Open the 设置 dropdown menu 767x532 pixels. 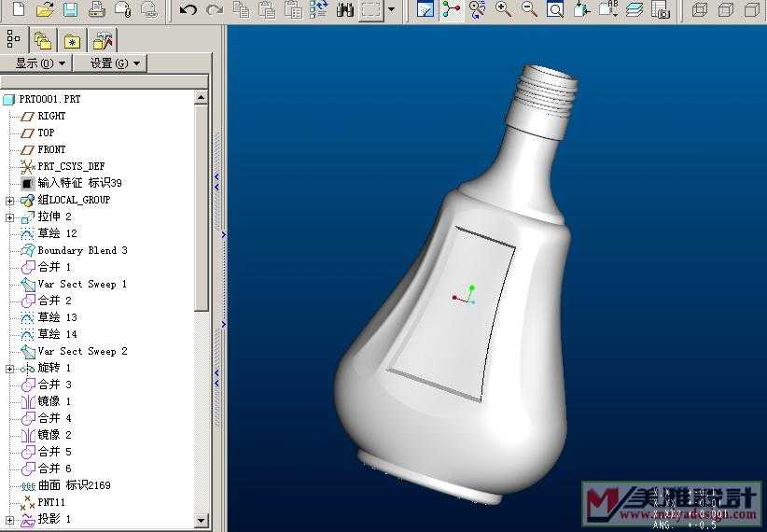point(113,63)
